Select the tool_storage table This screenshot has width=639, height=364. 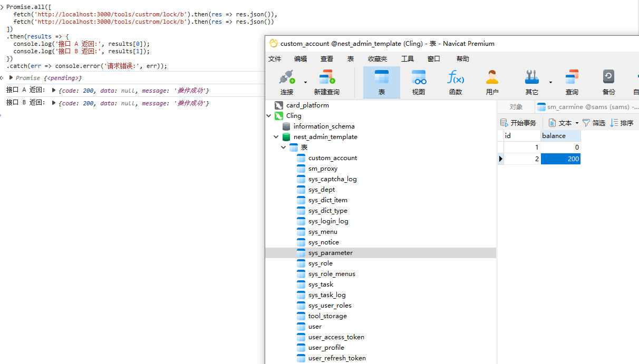(328, 316)
